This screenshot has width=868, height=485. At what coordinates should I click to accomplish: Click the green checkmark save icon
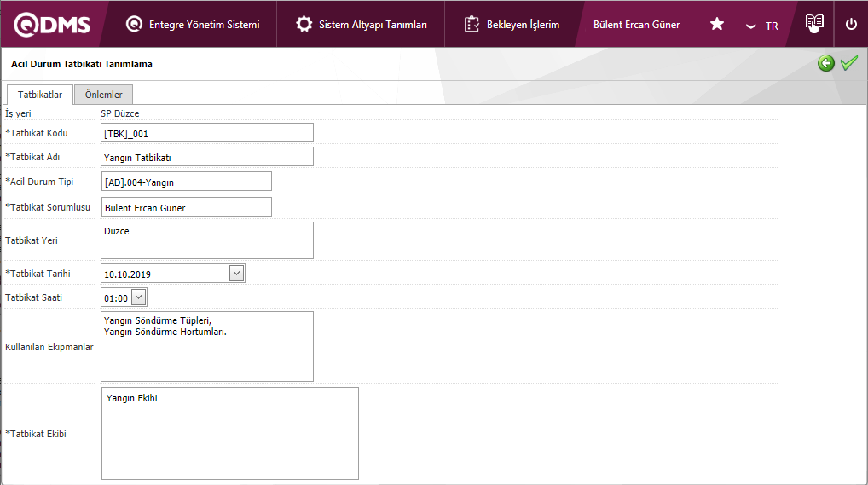tap(848, 63)
